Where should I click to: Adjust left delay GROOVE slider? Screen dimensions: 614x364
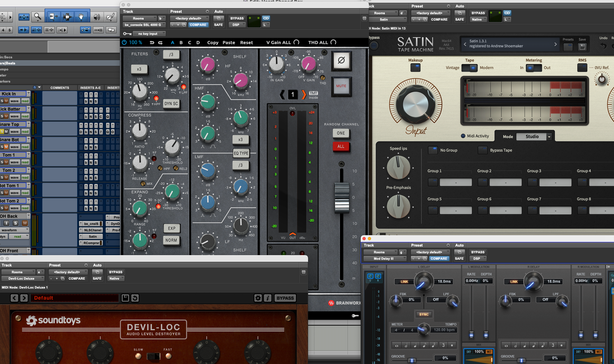412,360
